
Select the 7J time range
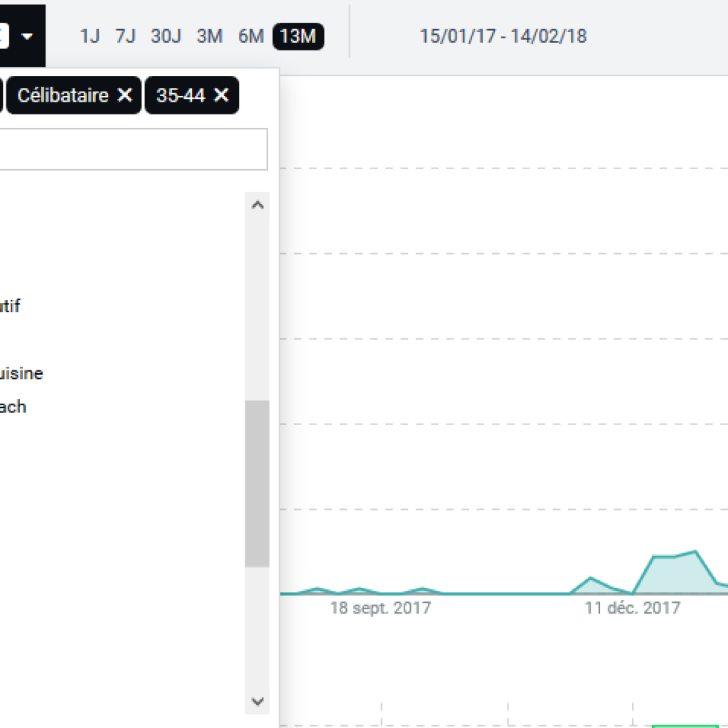coord(125,36)
